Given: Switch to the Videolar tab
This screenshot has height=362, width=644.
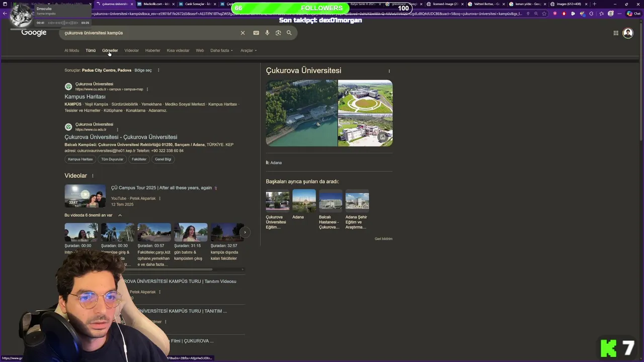Looking at the screenshot, I should pyautogui.click(x=131, y=50).
